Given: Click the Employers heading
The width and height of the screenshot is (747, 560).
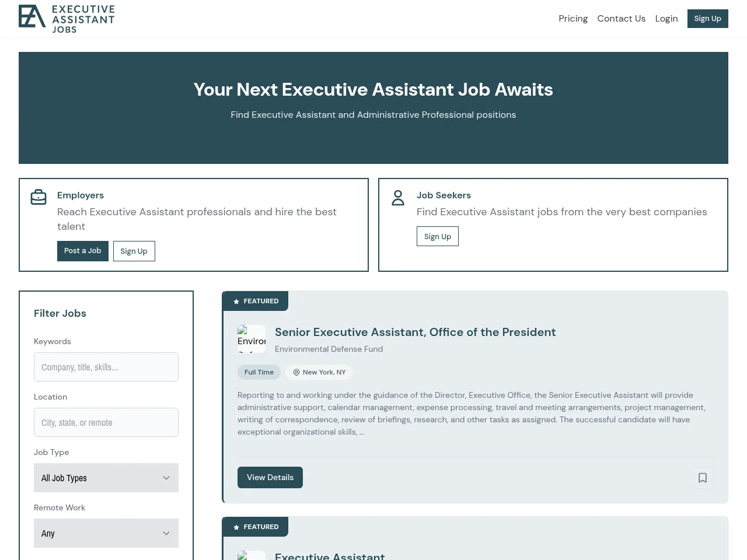Looking at the screenshot, I should 81,195.
